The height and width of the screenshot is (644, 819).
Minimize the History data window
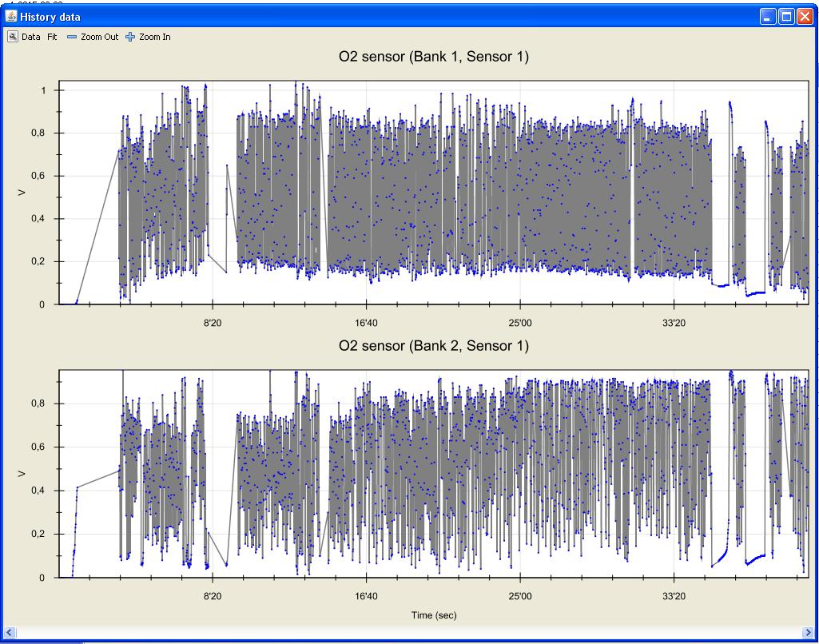pos(768,17)
